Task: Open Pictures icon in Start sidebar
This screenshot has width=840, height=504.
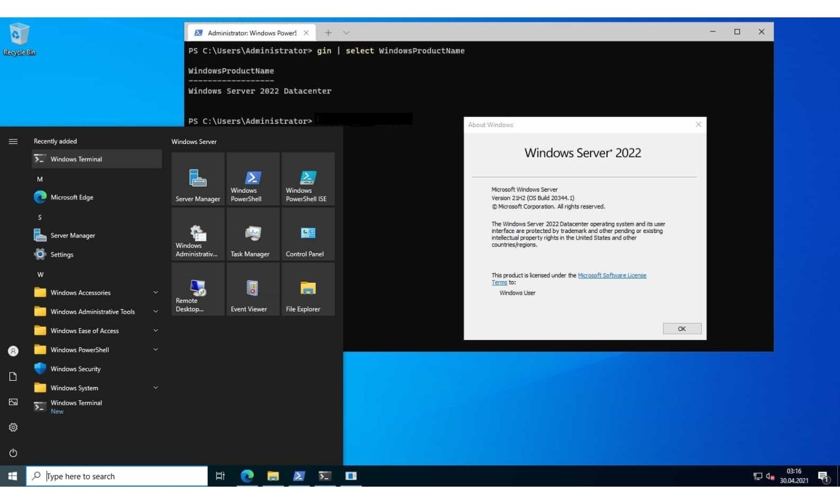Action: [13, 402]
